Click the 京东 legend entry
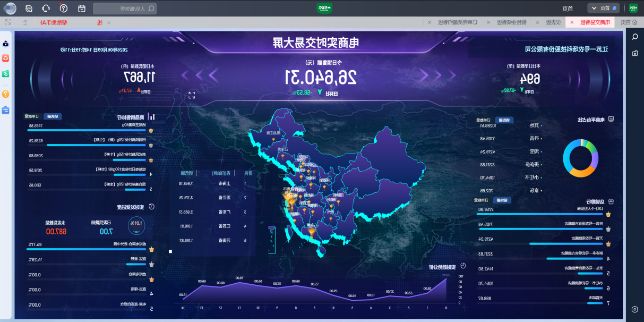Screen dimensions: 644x322 coord(536,190)
